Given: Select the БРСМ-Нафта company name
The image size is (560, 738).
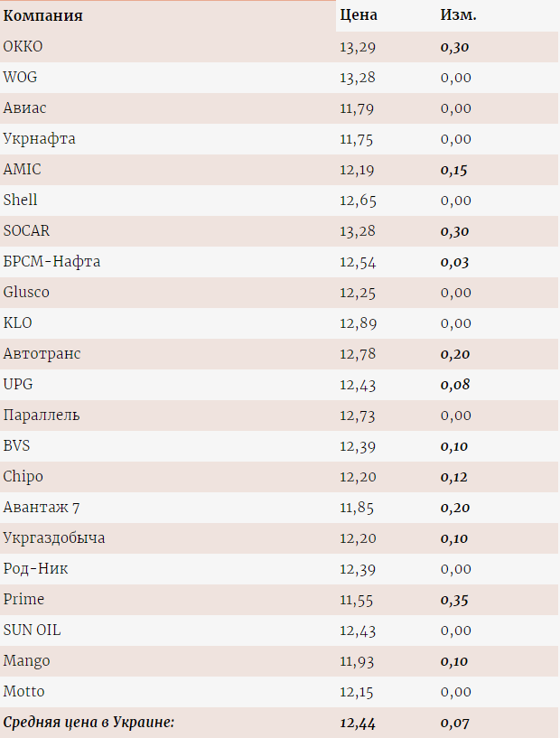Looking at the screenshot, I should 51,262.
